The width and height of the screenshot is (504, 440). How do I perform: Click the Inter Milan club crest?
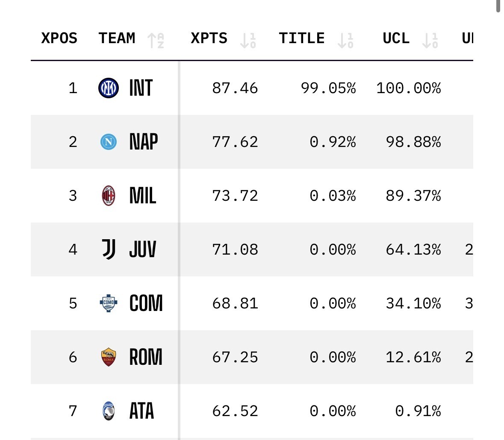pyautogui.click(x=109, y=88)
